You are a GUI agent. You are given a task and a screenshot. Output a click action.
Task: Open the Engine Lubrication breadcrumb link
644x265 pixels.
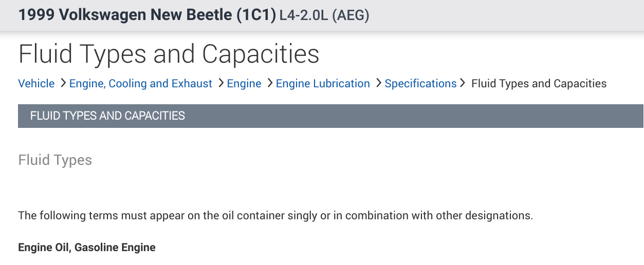pos(323,84)
